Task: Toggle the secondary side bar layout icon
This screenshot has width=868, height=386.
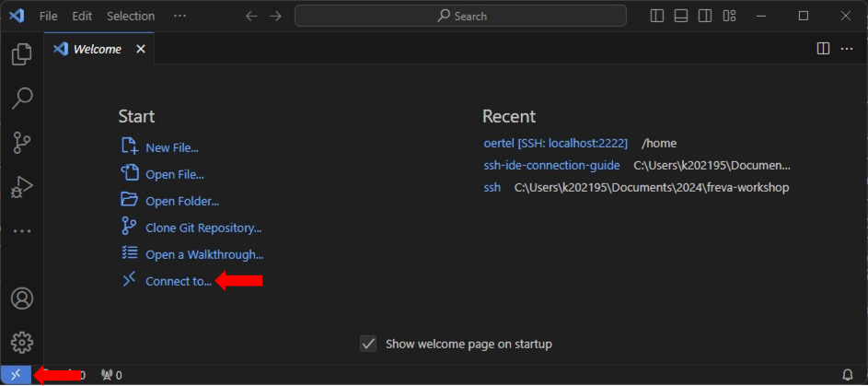Action: click(705, 16)
